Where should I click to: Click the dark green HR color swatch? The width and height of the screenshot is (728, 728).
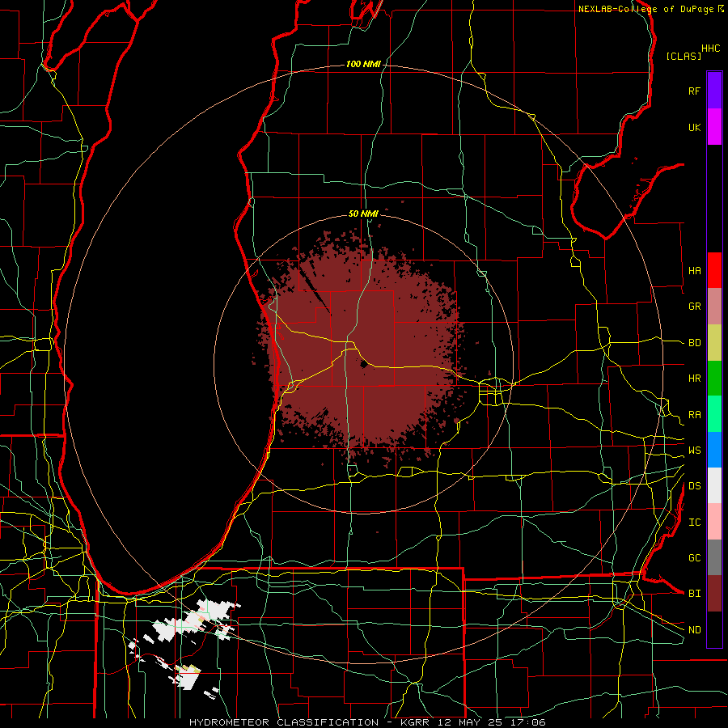[x=714, y=379]
